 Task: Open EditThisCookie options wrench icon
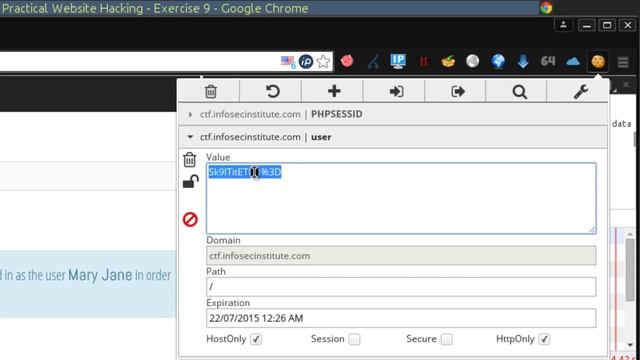580,91
